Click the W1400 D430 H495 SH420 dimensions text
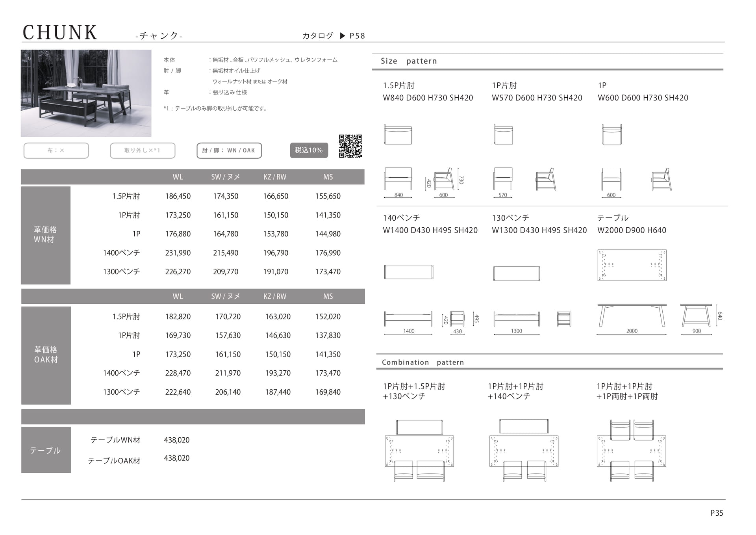Viewport: 756px width, 535px height. pyautogui.click(x=430, y=230)
